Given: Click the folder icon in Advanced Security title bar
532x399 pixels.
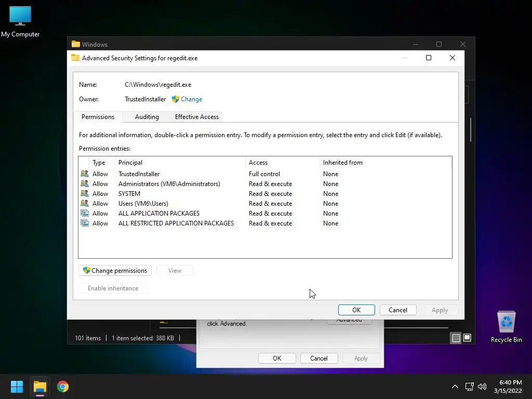Looking at the screenshot, I should 75,58.
